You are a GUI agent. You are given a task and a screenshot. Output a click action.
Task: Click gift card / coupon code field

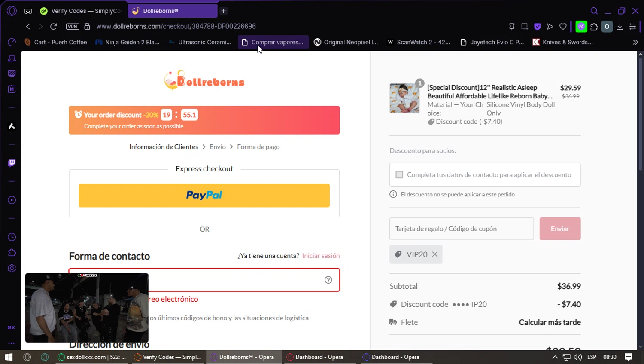[x=462, y=229]
